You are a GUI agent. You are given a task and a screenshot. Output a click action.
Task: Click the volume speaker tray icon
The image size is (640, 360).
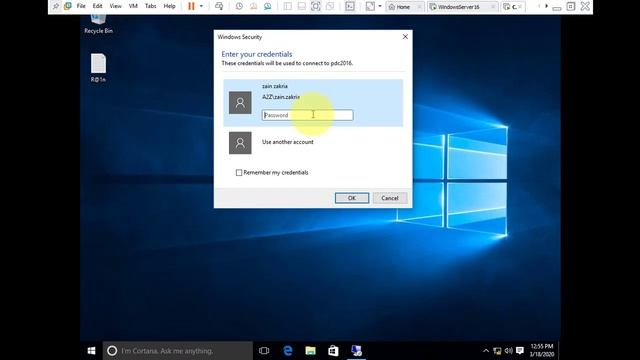click(x=509, y=351)
